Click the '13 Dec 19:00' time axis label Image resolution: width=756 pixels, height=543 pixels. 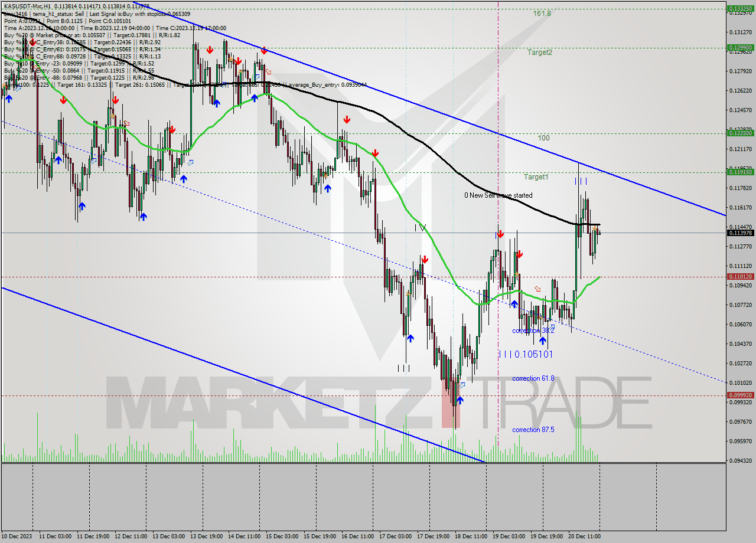pyautogui.click(x=207, y=537)
